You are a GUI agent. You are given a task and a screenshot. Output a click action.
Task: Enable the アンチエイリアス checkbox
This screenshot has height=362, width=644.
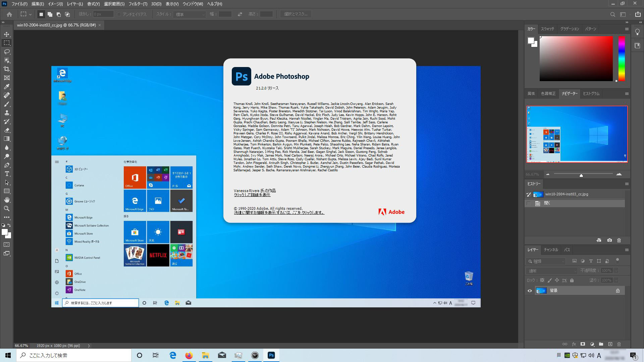(x=119, y=14)
